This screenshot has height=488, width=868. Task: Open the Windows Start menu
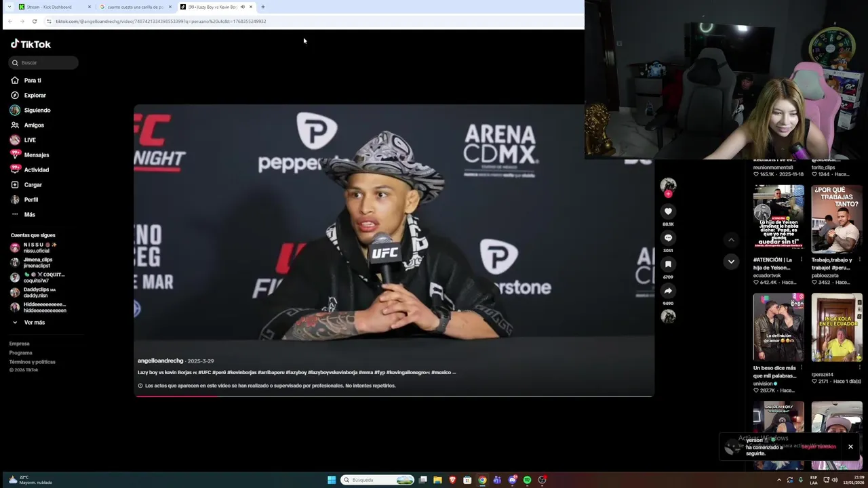(x=332, y=480)
